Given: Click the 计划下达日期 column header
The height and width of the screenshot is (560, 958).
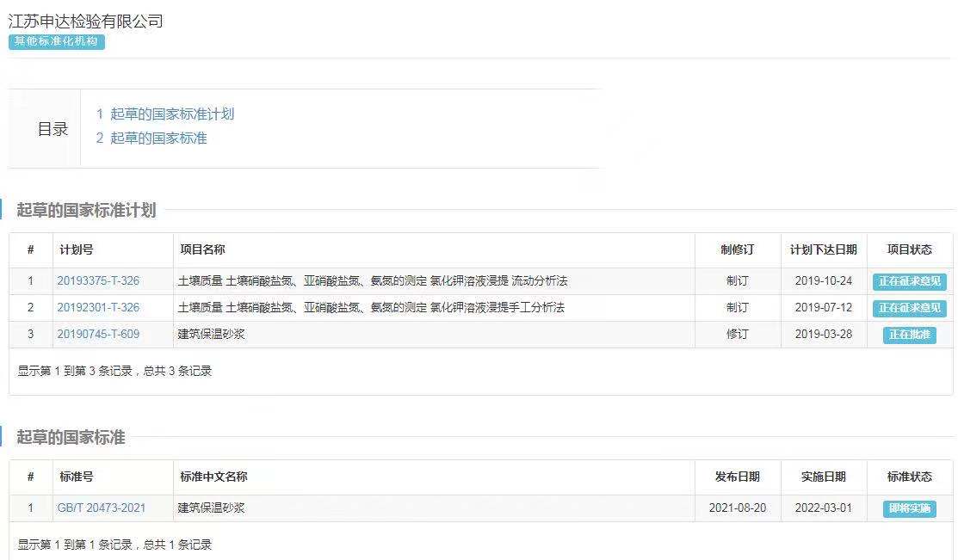Looking at the screenshot, I should pos(823,250).
